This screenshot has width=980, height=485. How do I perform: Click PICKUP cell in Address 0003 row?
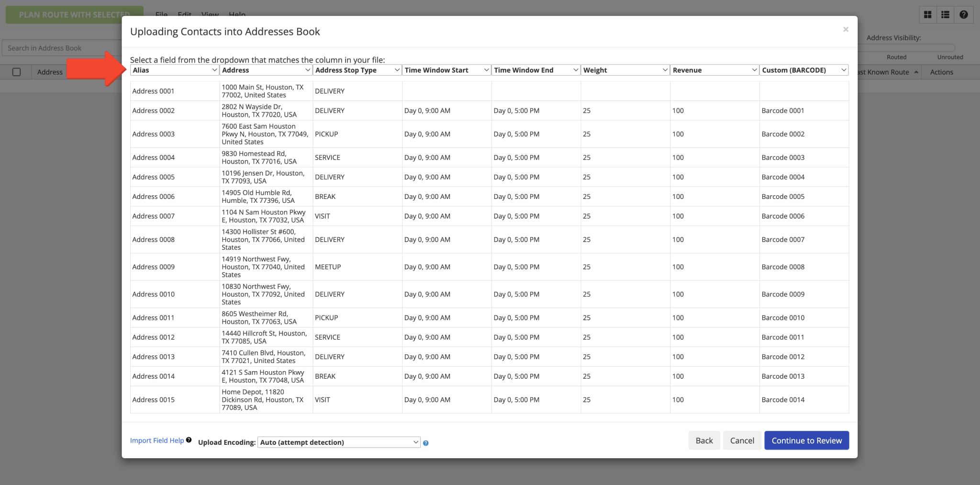[x=357, y=134]
